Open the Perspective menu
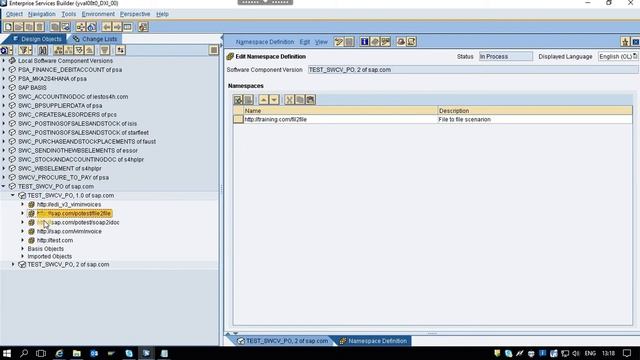Image resolution: width=640 pixels, height=360 pixels. tap(135, 14)
